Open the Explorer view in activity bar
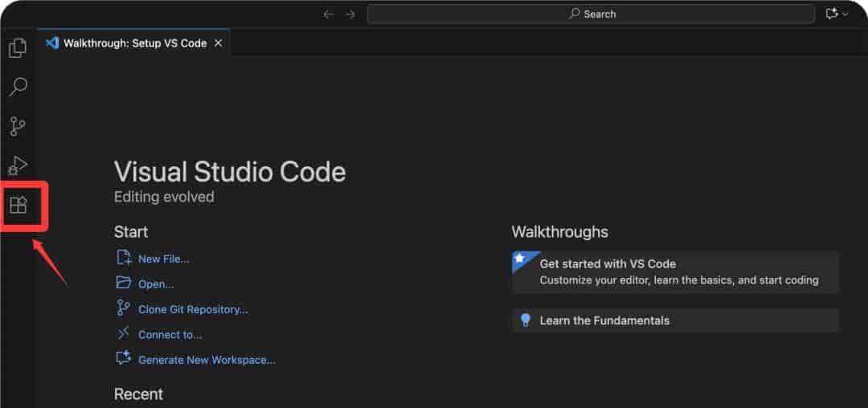The width and height of the screenshot is (868, 408). [x=18, y=48]
